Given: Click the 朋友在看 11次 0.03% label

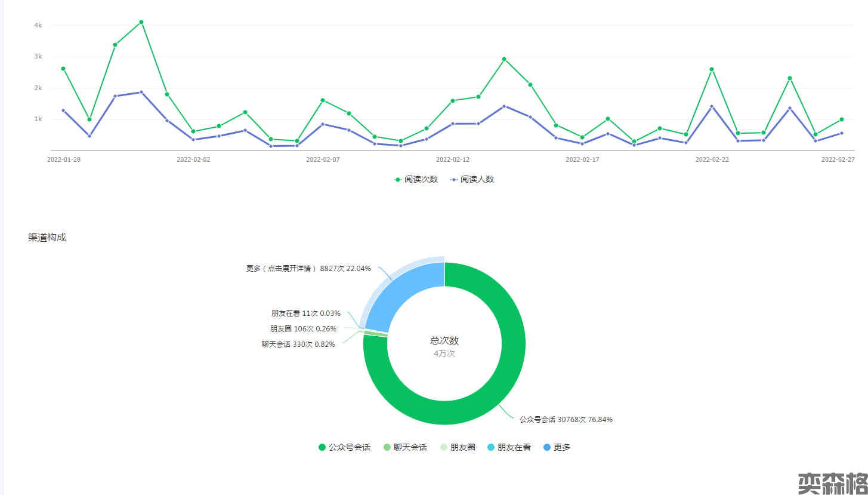Looking at the screenshot, I should pyautogui.click(x=305, y=313).
